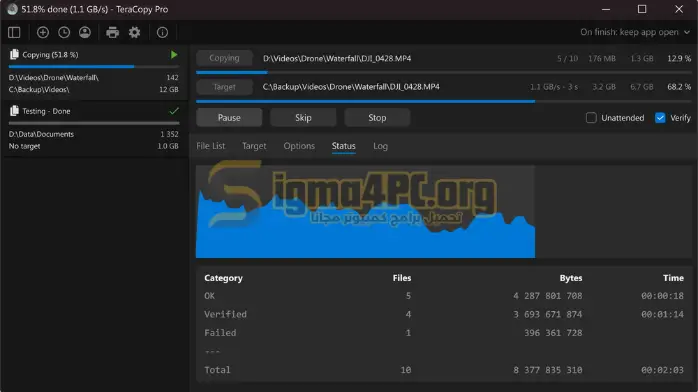This screenshot has width=698, height=392.
Task: Click the 8 377 835 310 Total bytes value
Action: [x=548, y=370]
